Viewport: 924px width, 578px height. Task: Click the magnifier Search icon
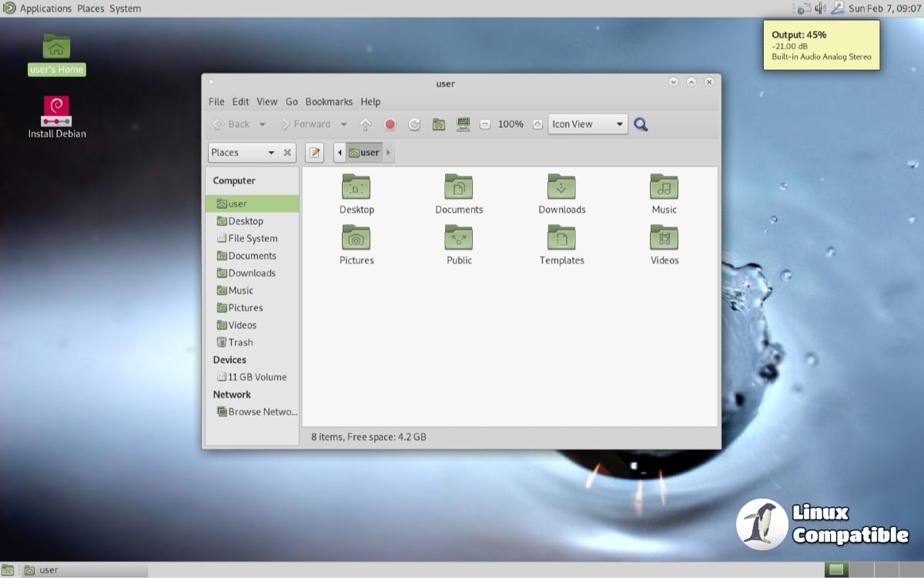point(641,124)
